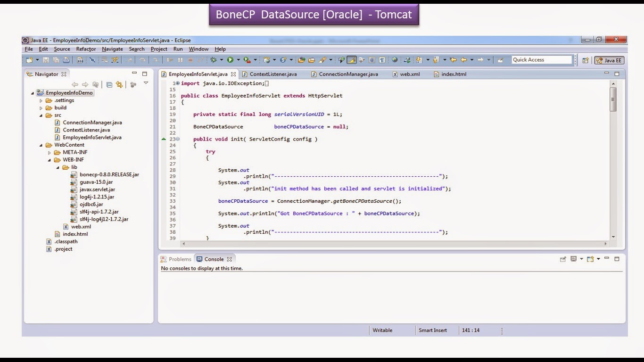The image size is (644, 362).
Task: Switch to the index.html editor tab
Action: pyautogui.click(x=450, y=74)
